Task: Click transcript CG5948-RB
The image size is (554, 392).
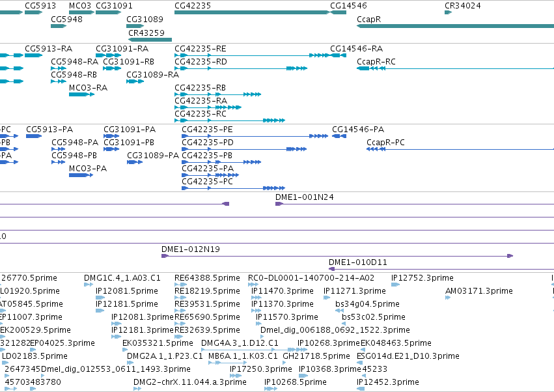Action: tap(59, 81)
